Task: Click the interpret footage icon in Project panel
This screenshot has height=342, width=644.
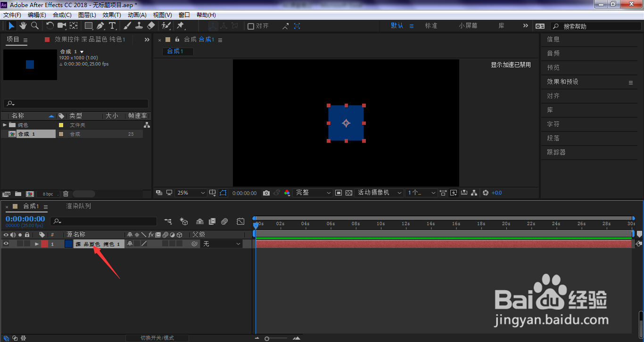Action: tap(6, 194)
